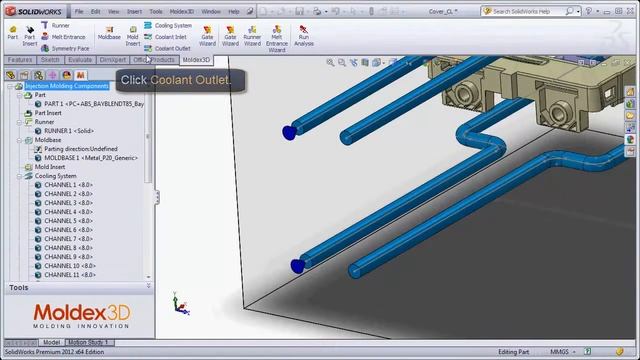
Task: Select RUNNER 1 <Solid> in the tree
Action: click(64, 131)
